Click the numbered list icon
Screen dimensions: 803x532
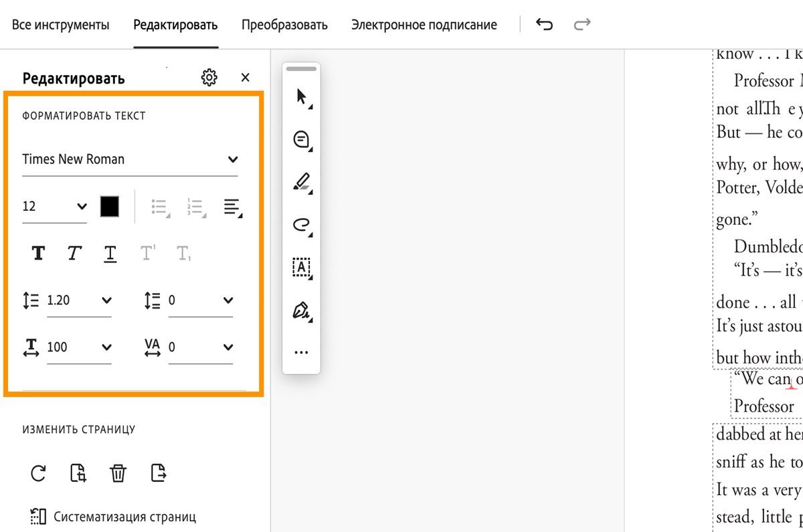tap(196, 207)
